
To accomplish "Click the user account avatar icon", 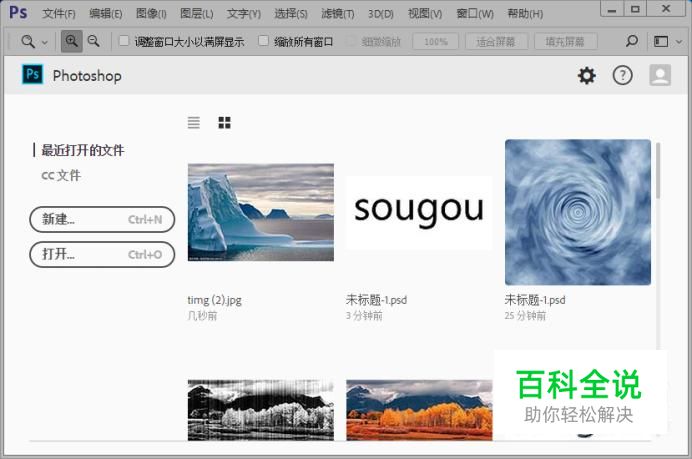I will point(660,75).
